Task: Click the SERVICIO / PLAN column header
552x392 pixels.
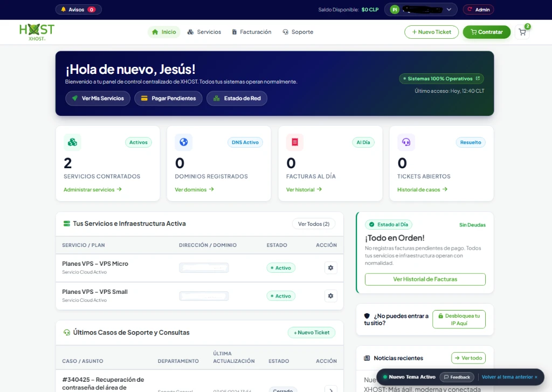Action: (x=84, y=245)
